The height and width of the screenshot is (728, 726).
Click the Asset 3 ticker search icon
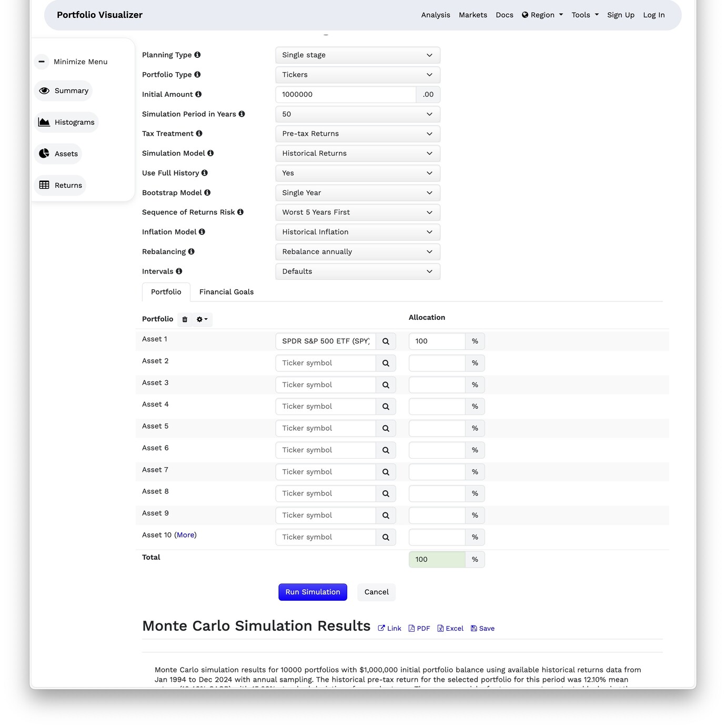(386, 385)
